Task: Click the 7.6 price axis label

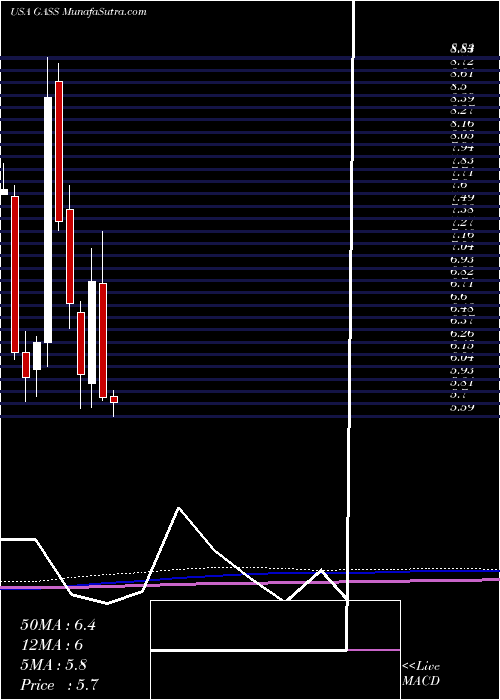Action: pyautogui.click(x=458, y=184)
